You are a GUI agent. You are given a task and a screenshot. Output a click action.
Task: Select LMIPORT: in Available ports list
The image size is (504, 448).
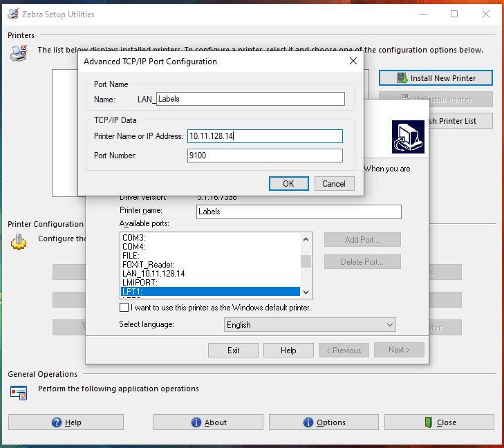[210, 283]
